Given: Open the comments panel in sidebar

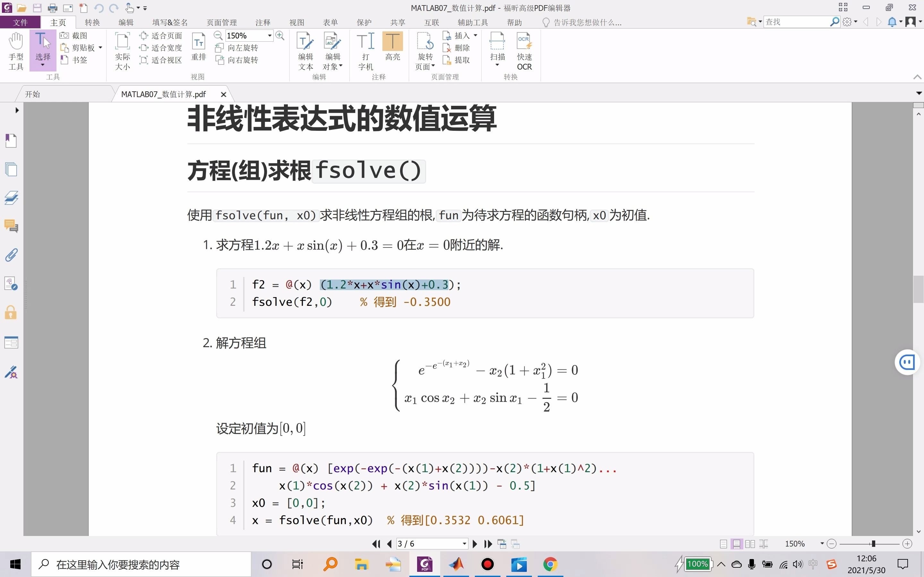Looking at the screenshot, I should pyautogui.click(x=11, y=226).
